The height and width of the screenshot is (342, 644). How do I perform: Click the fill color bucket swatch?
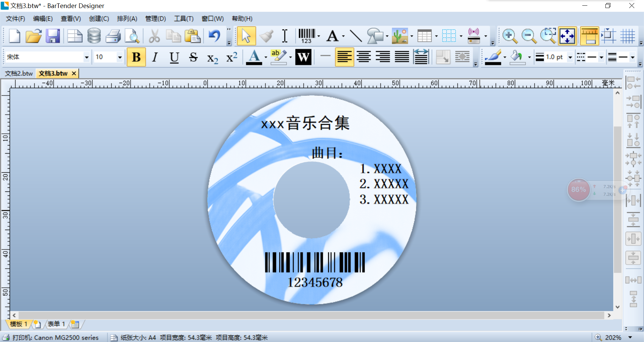point(517,57)
